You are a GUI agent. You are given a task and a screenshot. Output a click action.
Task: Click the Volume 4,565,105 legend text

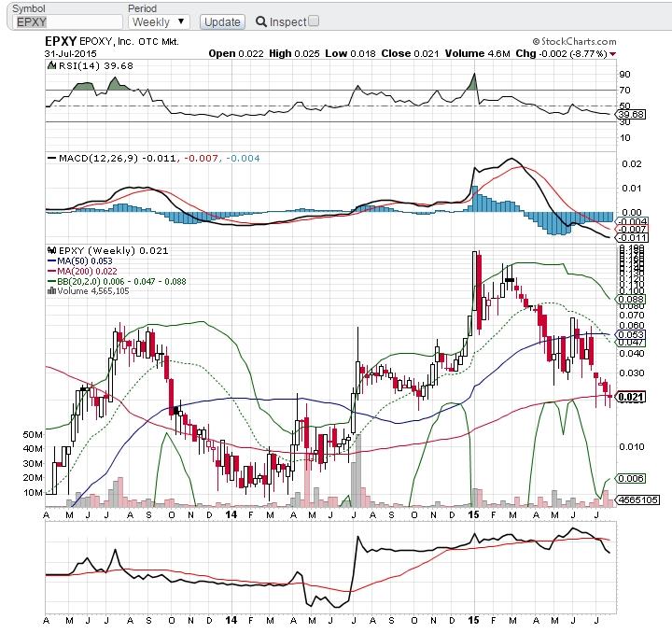93,291
